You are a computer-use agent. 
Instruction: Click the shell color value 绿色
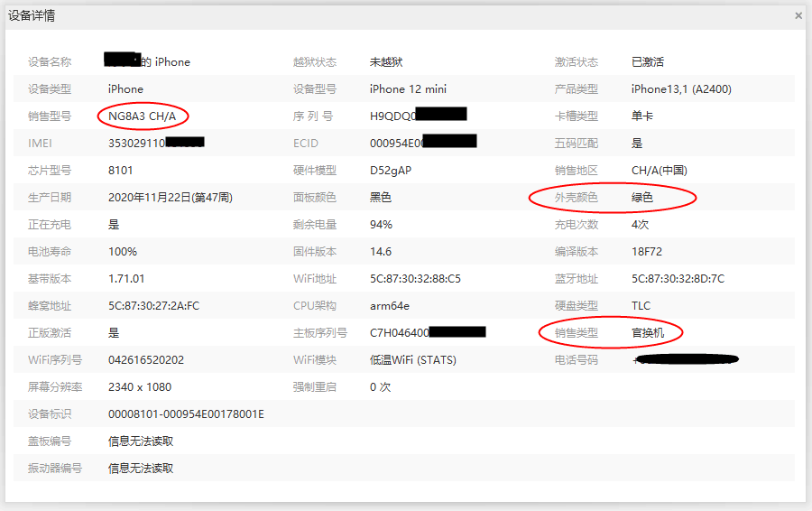(642, 198)
